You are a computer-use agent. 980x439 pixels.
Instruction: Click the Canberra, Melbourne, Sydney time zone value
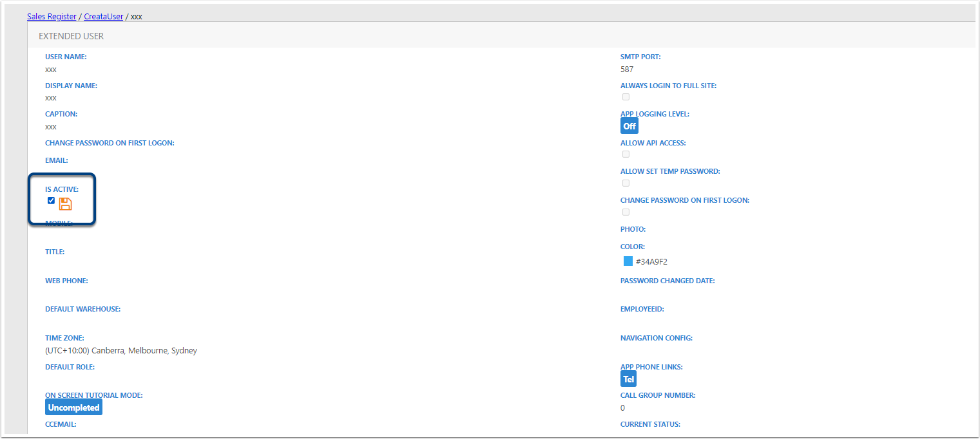click(x=121, y=351)
